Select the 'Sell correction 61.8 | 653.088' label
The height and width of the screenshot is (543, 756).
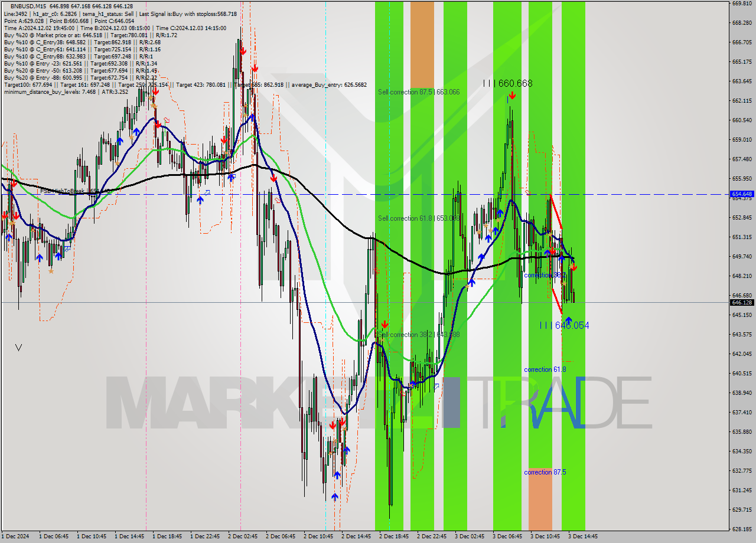tap(419, 218)
